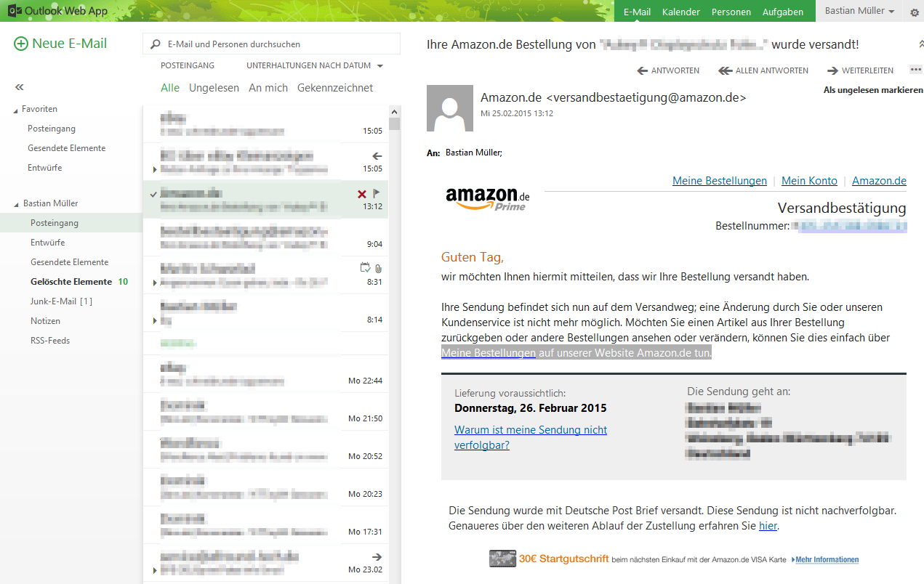
Task: Open the blurred Bestellnummer link
Action: [x=849, y=226]
